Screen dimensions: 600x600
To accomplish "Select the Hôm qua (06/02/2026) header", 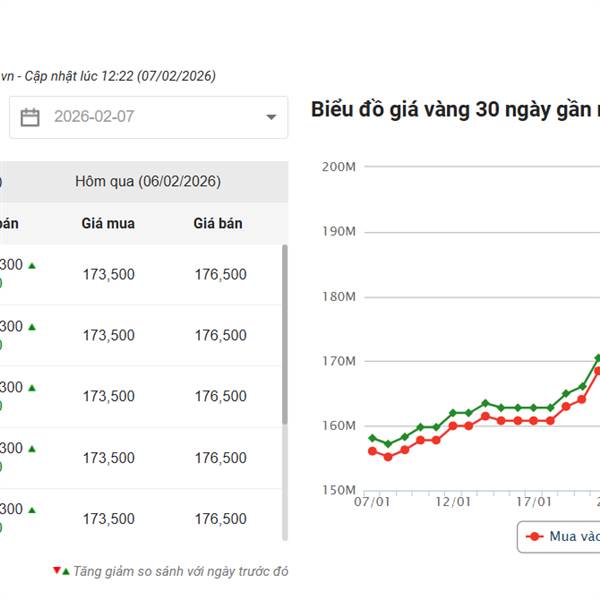I will point(148,181).
